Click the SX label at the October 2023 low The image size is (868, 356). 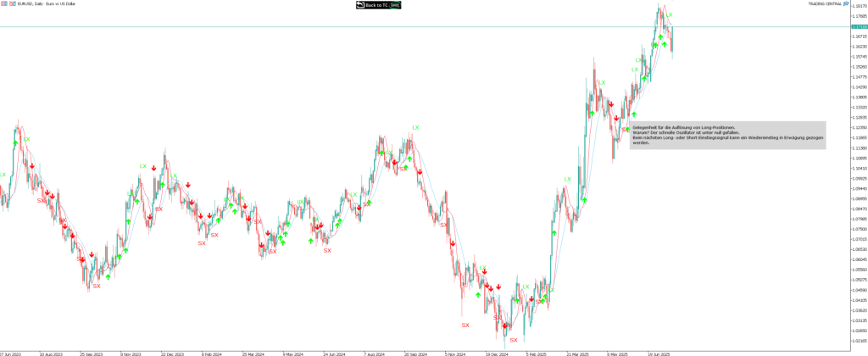97,286
